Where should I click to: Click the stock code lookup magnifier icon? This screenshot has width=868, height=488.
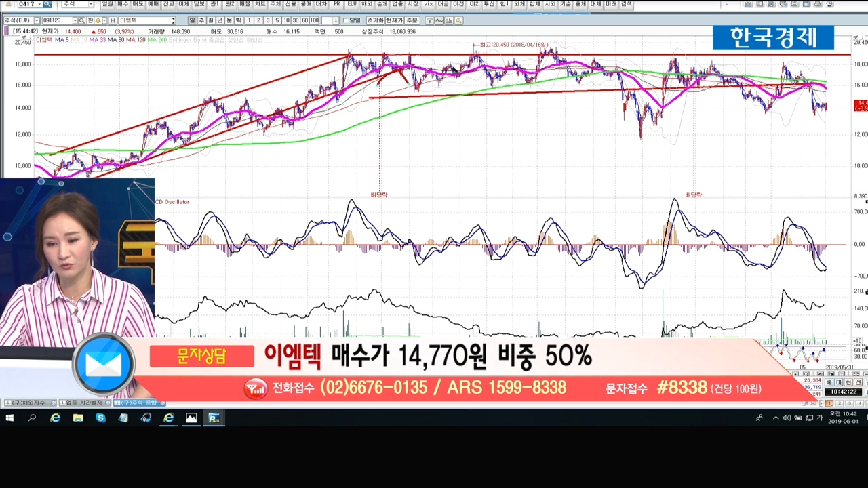[81, 21]
